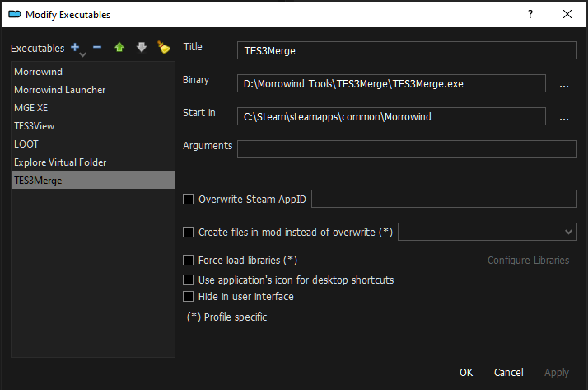Move executable down with gray arrow
The width and height of the screenshot is (588, 390).
pos(142,48)
